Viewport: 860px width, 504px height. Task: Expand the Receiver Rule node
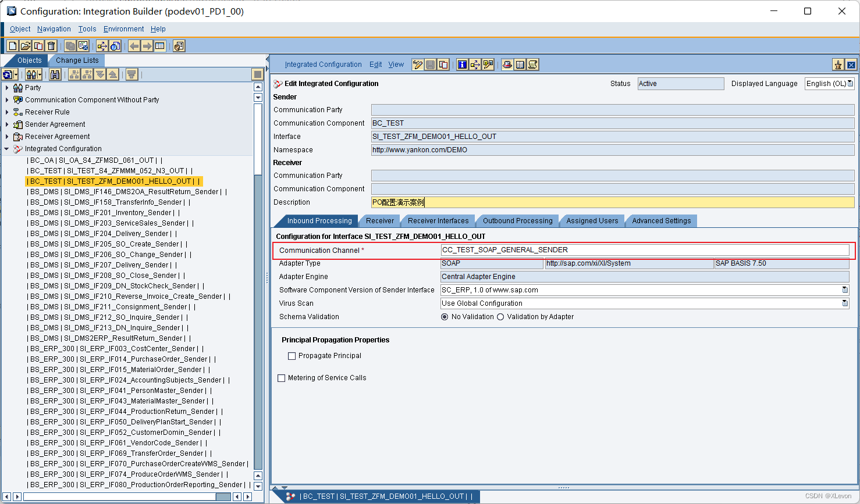coord(7,112)
